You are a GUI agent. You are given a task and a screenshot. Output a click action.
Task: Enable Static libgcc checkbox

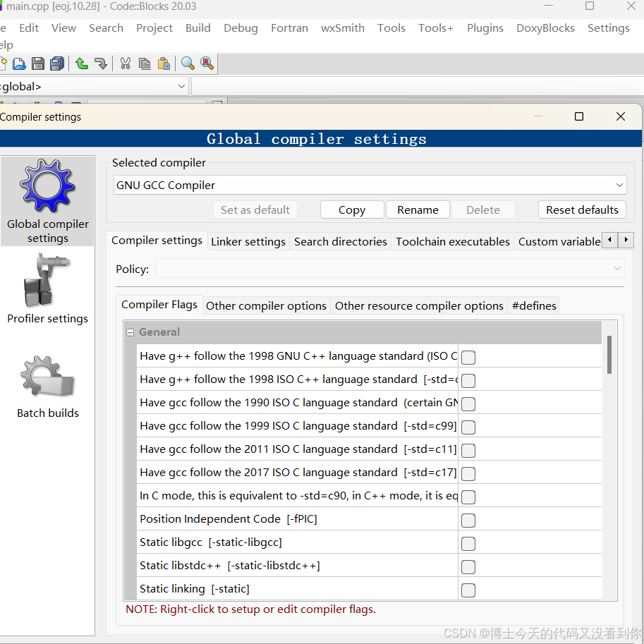point(468,544)
